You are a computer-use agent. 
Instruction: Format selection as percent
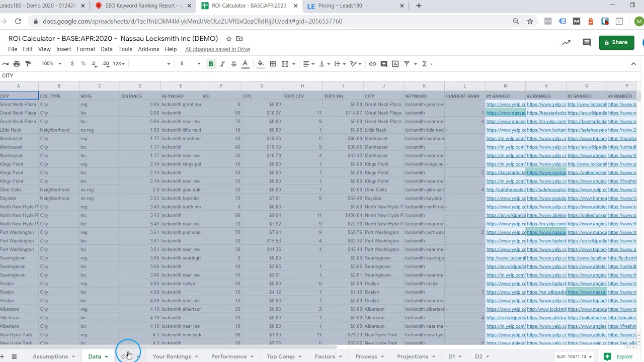pyautogui.click(x=84, y=64)
